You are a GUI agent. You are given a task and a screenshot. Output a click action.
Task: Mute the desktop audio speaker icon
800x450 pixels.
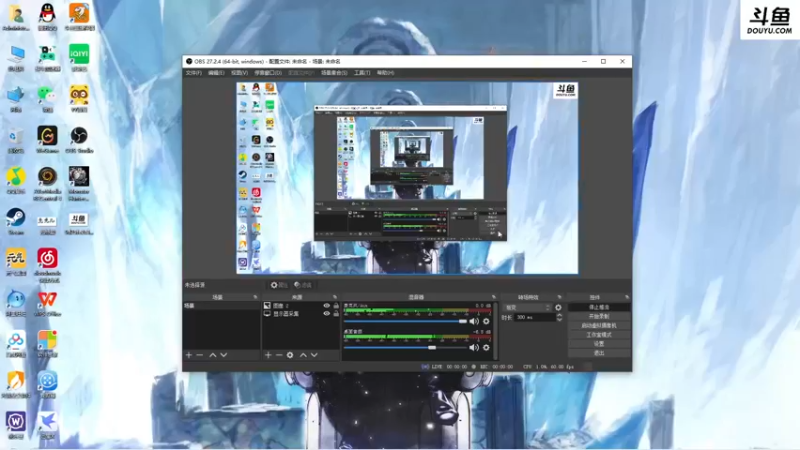pyautogui.click(x=473, y=347)
